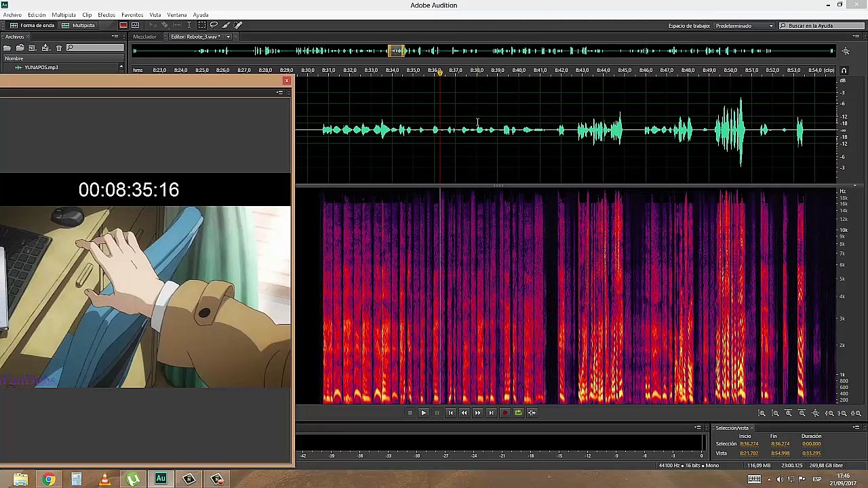Open the Selección/vista panel menu

(856, 428)
